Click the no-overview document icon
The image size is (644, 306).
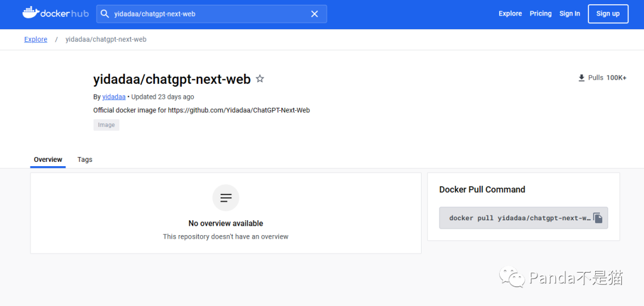226,198
